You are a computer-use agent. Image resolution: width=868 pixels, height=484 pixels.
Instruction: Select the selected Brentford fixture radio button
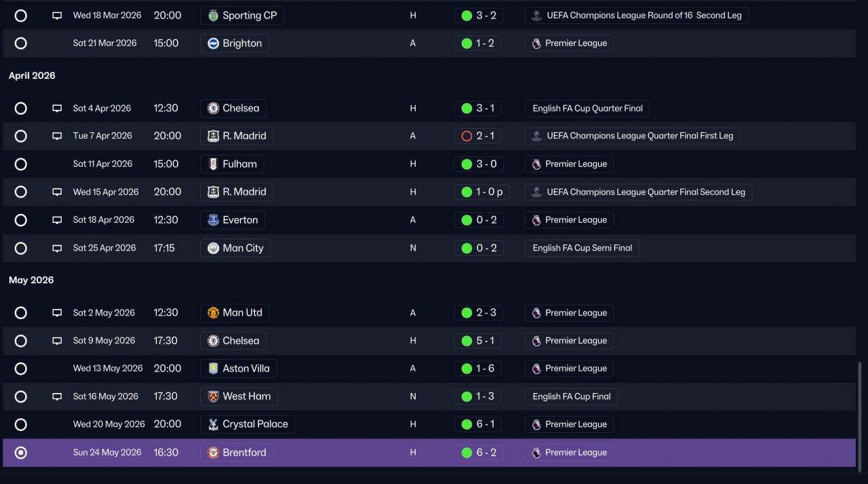pyautogui.click(x=21, y=453)
